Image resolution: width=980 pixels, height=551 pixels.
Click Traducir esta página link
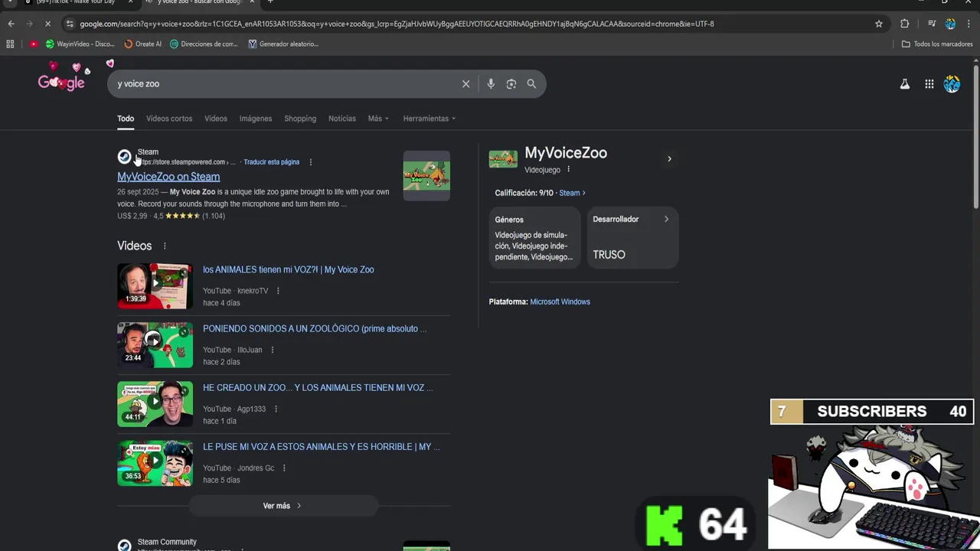click(x=272, y=162)
